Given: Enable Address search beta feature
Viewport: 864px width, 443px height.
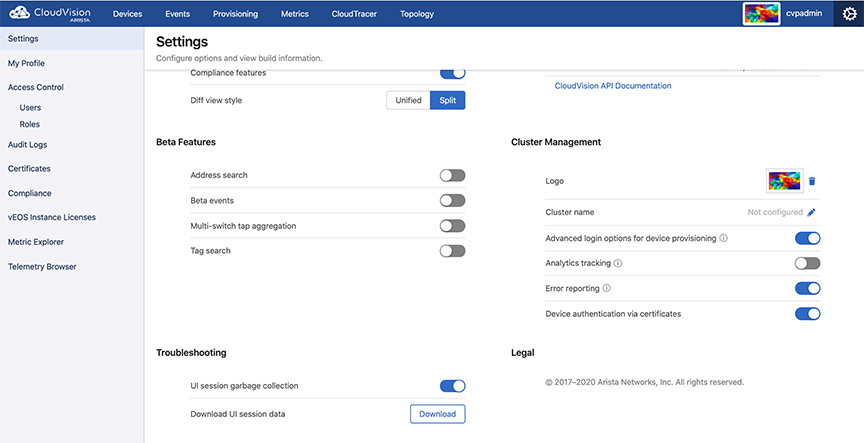Looking at the screenshot, I should click(452, 175).
